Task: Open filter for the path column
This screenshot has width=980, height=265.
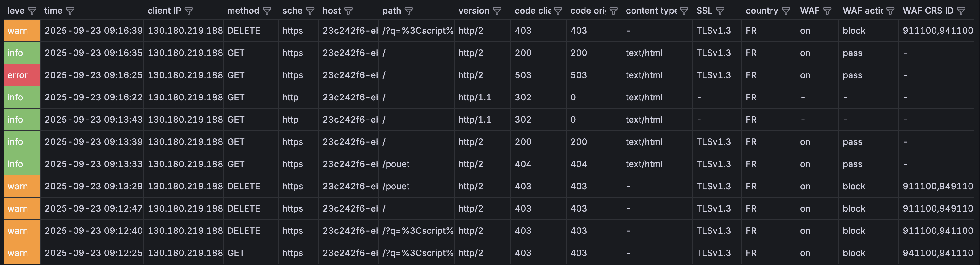Action: (x=408, y=11)
